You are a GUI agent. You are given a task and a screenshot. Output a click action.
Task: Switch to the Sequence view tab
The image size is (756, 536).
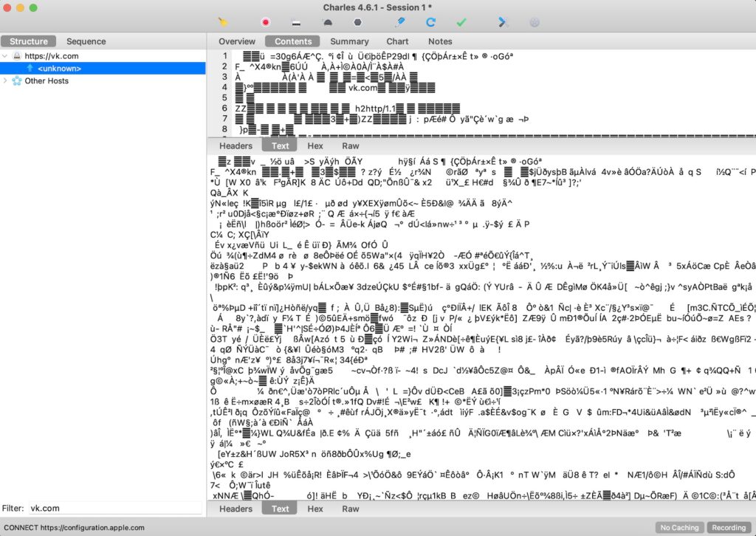(86, 41)
